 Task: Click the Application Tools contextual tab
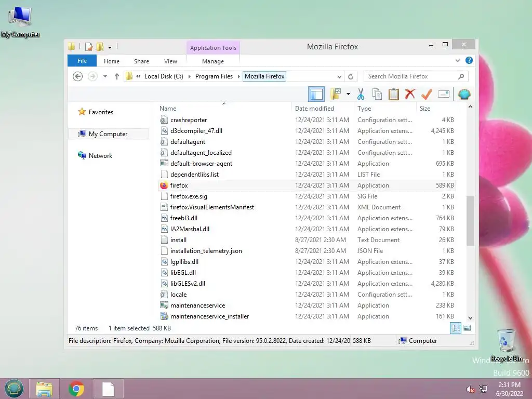tap(213, 48)
